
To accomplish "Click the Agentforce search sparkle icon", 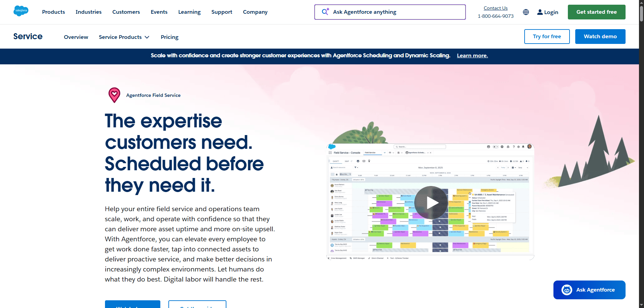I will tap(325, 12).
